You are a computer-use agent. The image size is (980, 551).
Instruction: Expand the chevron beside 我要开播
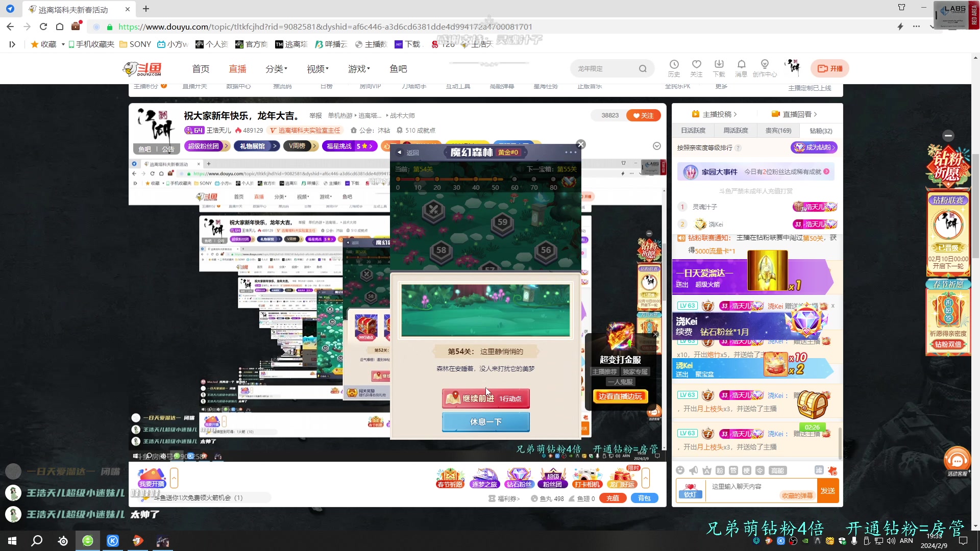(x=174, y=478)
